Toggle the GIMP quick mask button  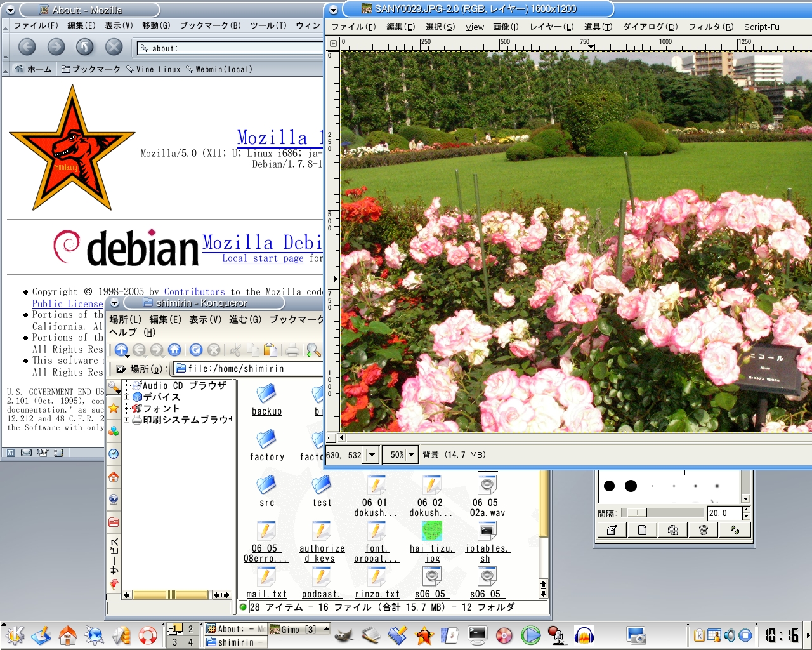tap(332, 437)
